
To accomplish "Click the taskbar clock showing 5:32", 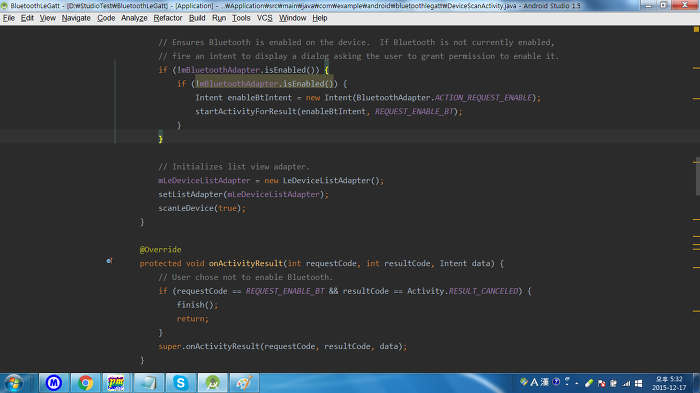I will pos(669,383).
